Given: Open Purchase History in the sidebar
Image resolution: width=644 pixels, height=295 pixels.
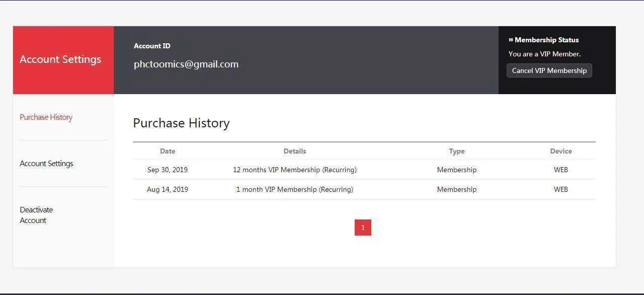Looking at the screenshot, I should point(46,117).
